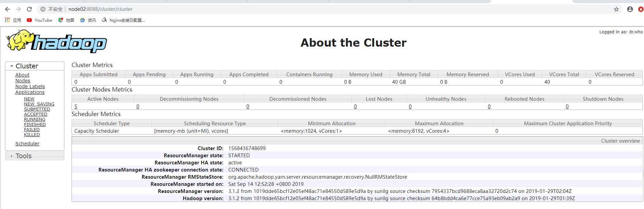Image resolution: width=644 pixels, height=209 pixels.
Task: Open the Nodes link in sidebar
Action: point(23,81)
